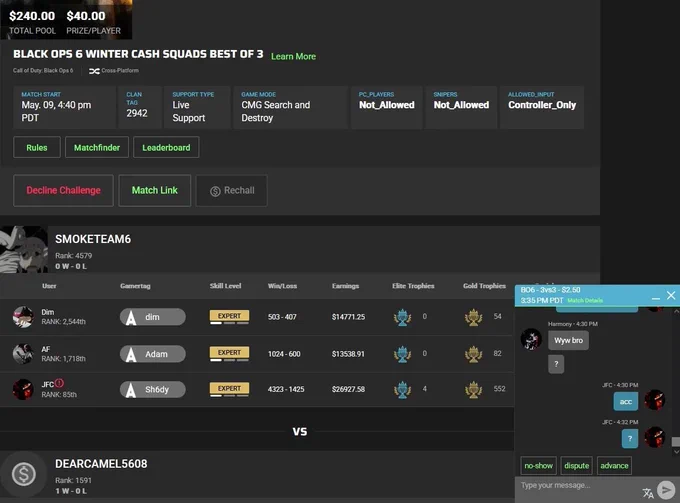Viewport: 680px width, 503px height.
Task: Click the acc chat message bubble
Action: [x=625, y=402]
